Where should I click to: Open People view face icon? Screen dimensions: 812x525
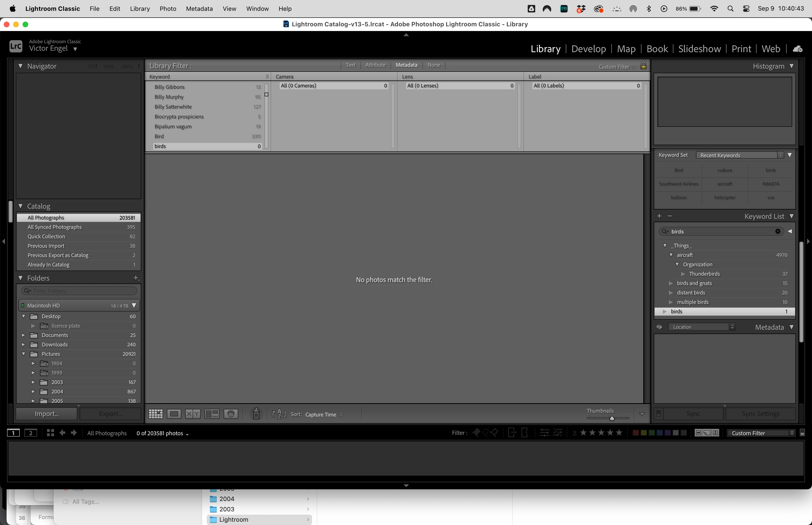pos(231,414)
